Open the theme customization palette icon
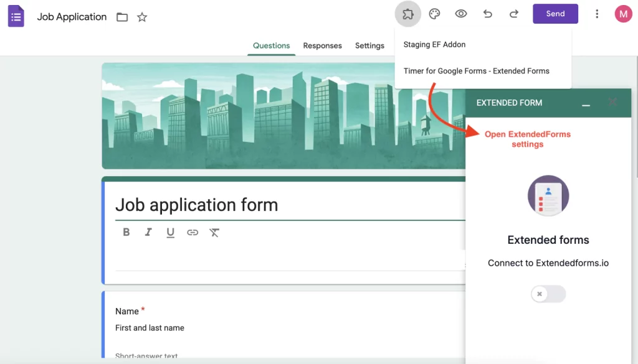This screenshot has height=364, width=638. (434, 14)
